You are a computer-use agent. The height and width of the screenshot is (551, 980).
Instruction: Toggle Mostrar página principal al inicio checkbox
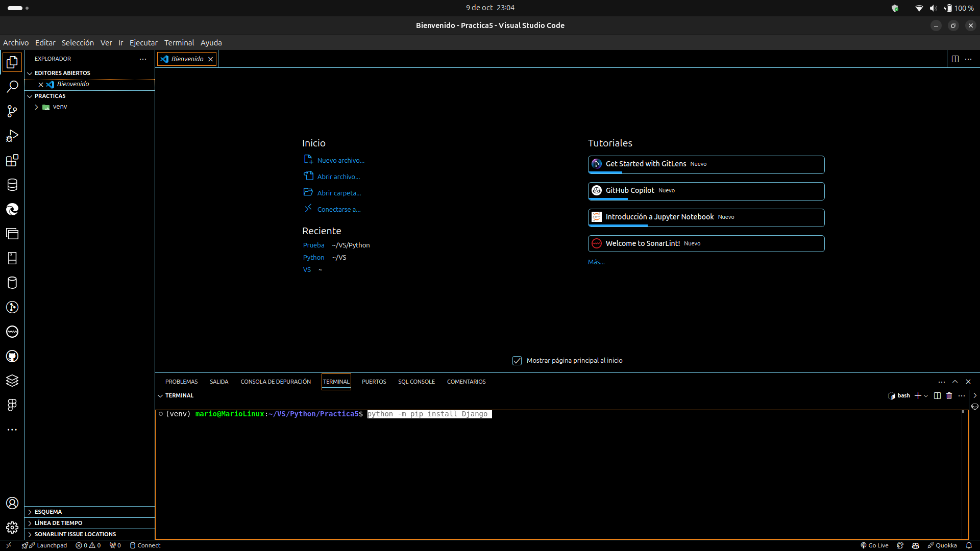[517, 361]
